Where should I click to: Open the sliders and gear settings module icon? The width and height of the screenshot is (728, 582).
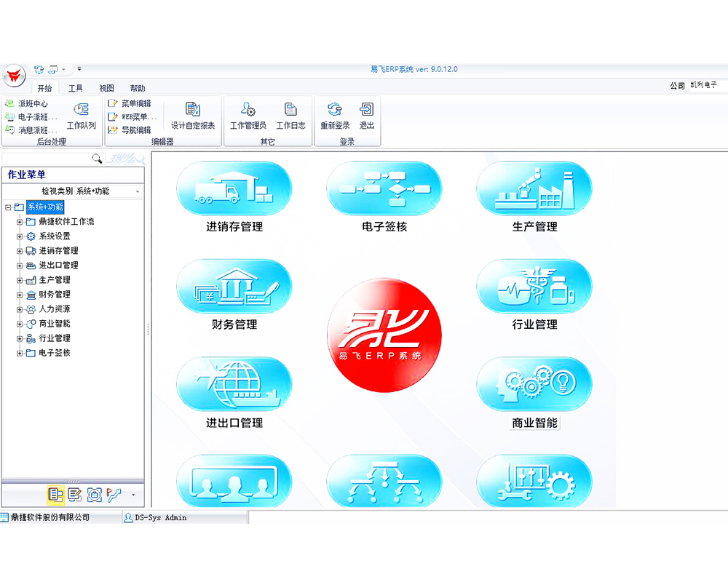(x=534, y=482)
